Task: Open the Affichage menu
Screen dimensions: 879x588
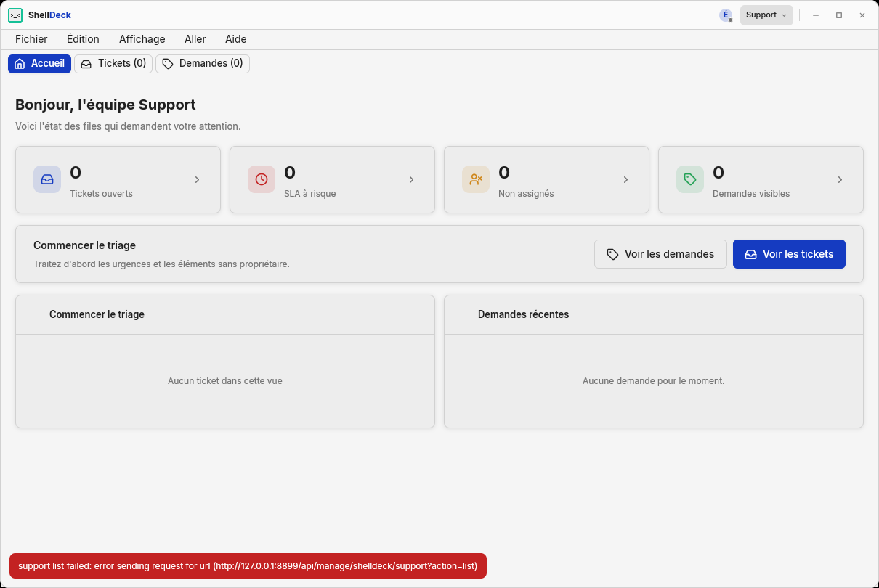Action: pyautogui.click(x=142, y=39)
